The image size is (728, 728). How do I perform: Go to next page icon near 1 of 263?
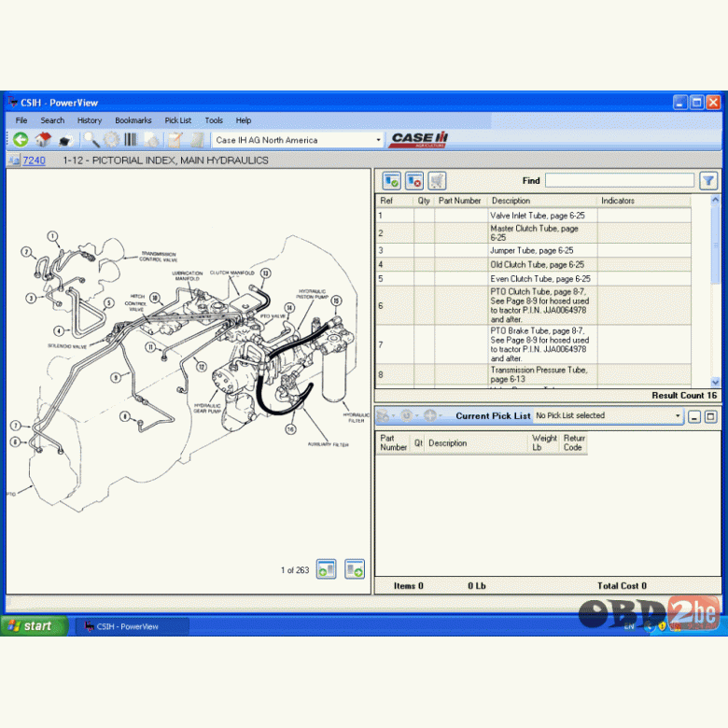[x=355, y=569]
